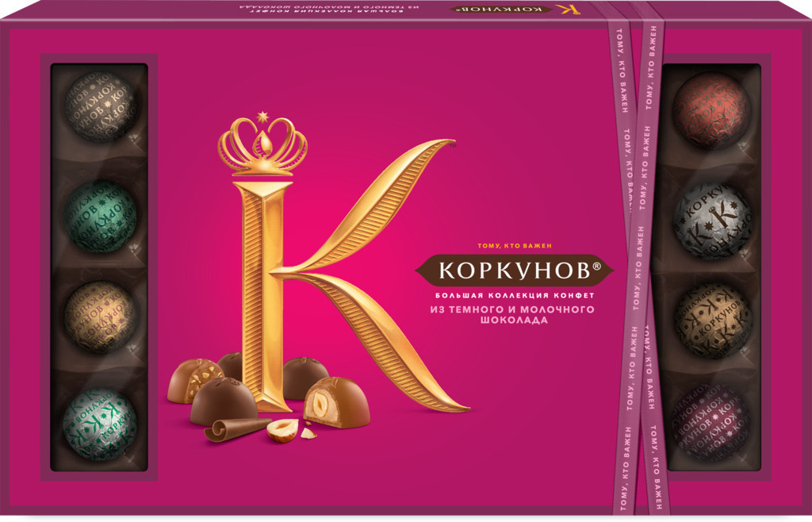Select the teal green wrapped candy
The width and height of the screenshot is (812, 522).
pos(101,217)
